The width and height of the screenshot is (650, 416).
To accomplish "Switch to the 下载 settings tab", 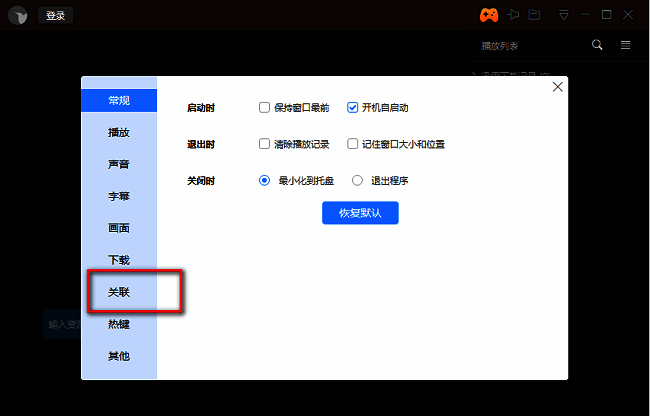I will [119, 260].
